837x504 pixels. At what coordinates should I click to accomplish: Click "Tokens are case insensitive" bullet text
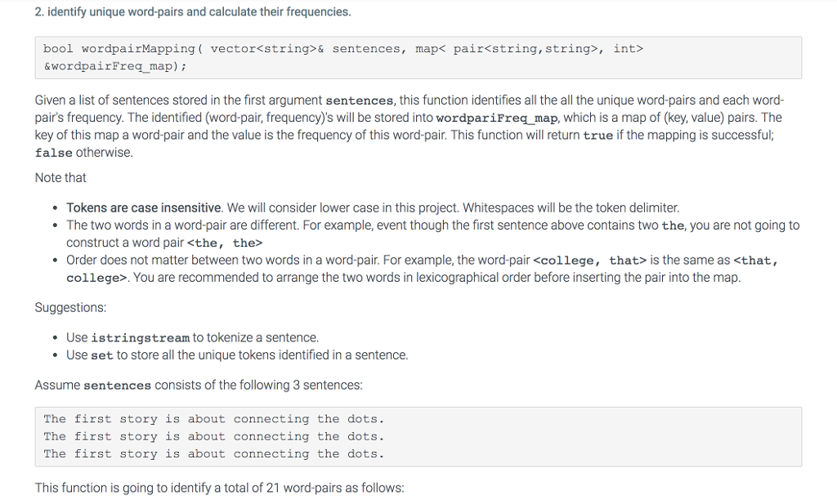coord(144,207)
